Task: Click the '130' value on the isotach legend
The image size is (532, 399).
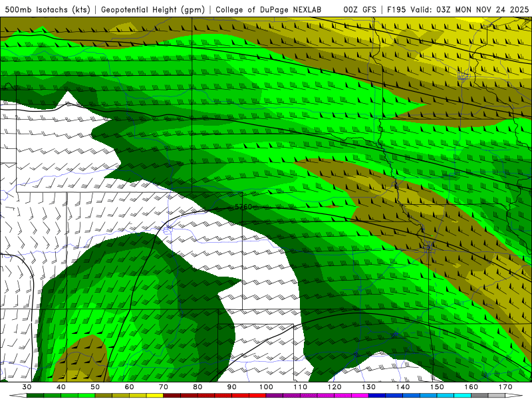Action: [368, 387]
